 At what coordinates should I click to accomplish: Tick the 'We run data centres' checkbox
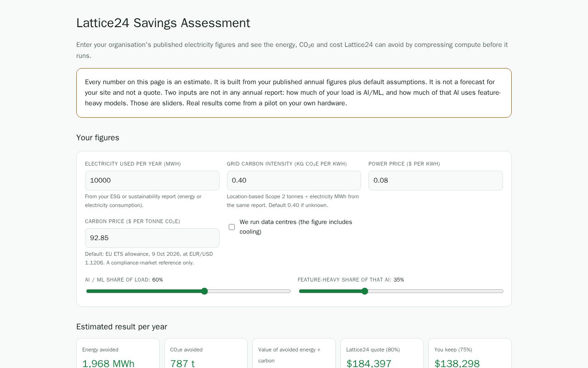tap(232, 227)
